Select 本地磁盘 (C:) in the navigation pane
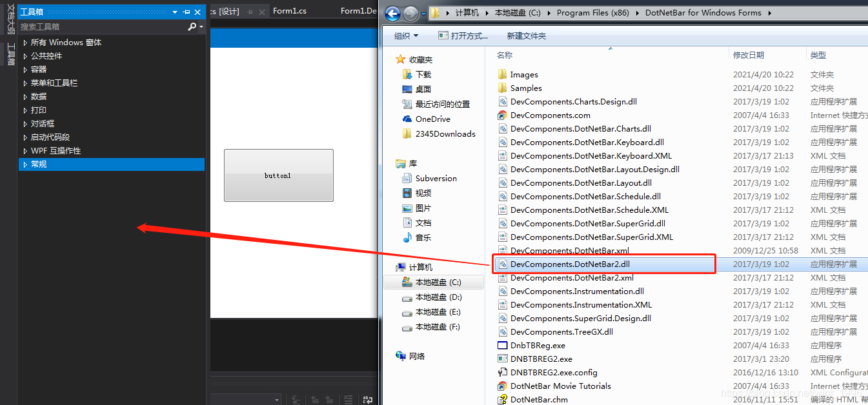The width and height of the screenshot is (868, 405). coord(433,282)
